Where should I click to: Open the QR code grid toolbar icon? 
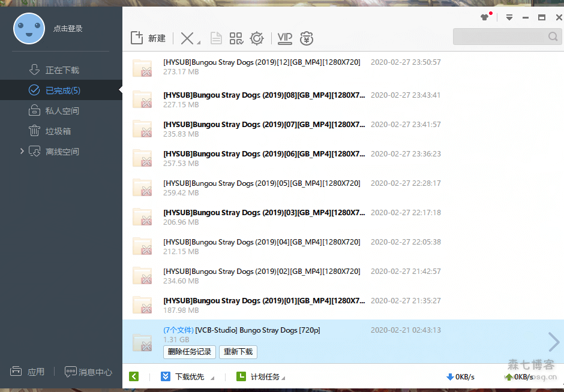(236, 38)
